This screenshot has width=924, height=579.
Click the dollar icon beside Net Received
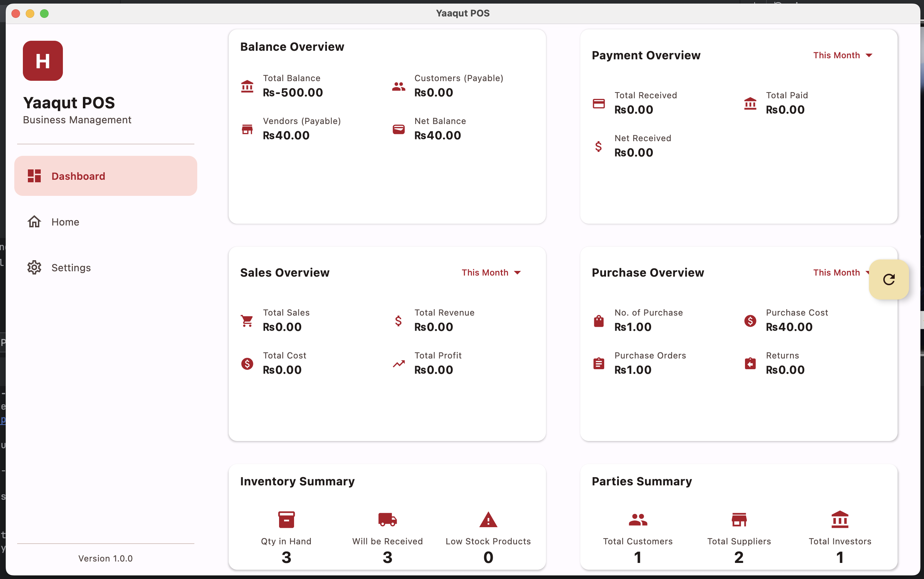pos(598,146)
